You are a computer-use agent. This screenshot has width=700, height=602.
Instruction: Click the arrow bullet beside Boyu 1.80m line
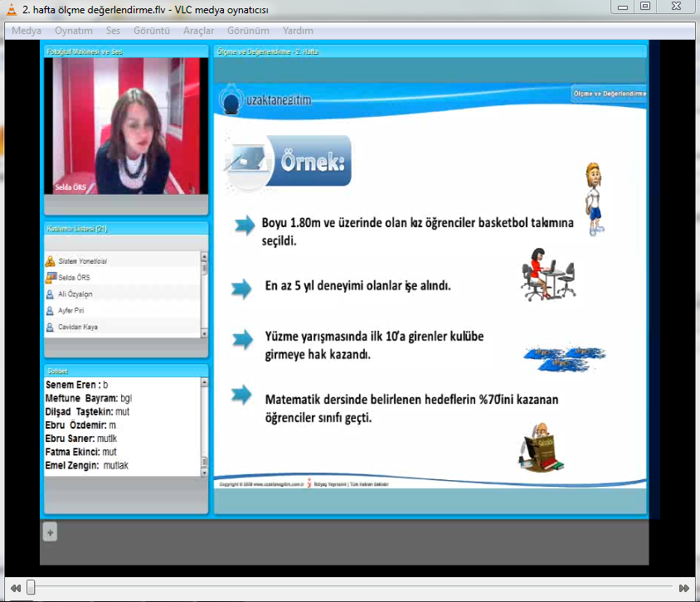[245, 225]
